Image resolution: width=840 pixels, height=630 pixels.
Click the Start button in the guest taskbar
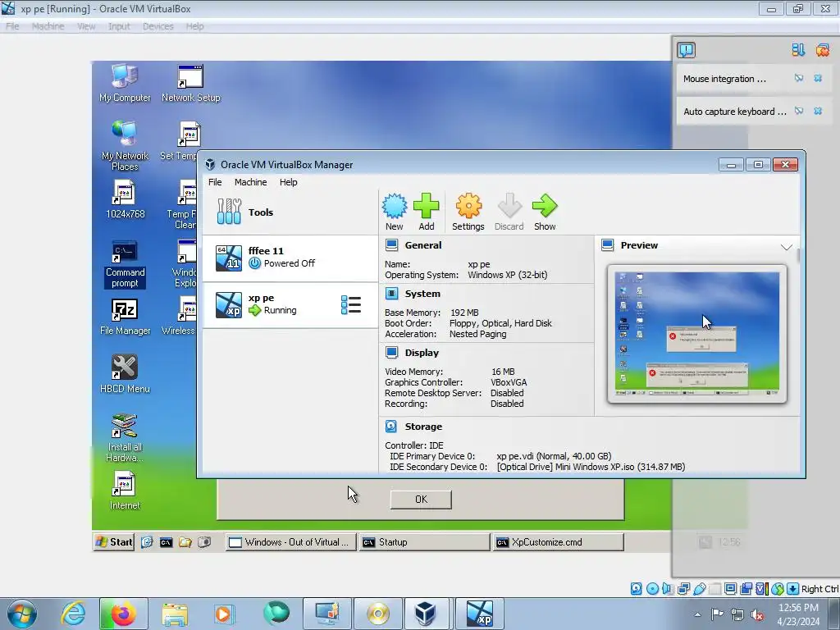click(114, 542)
